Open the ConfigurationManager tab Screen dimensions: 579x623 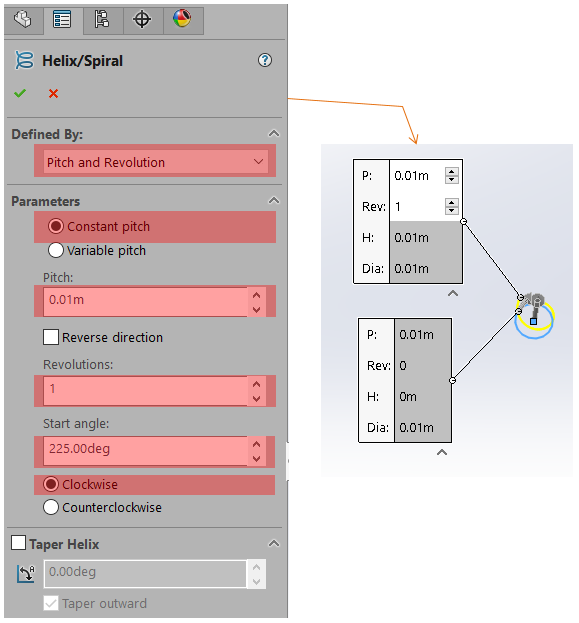[102, 19]
